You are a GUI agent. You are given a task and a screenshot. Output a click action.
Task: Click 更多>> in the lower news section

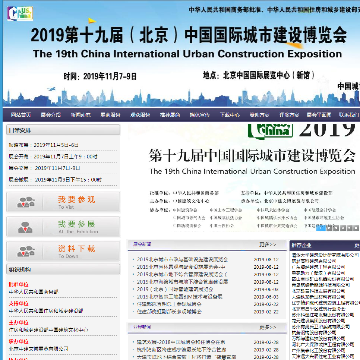[268, 328]
